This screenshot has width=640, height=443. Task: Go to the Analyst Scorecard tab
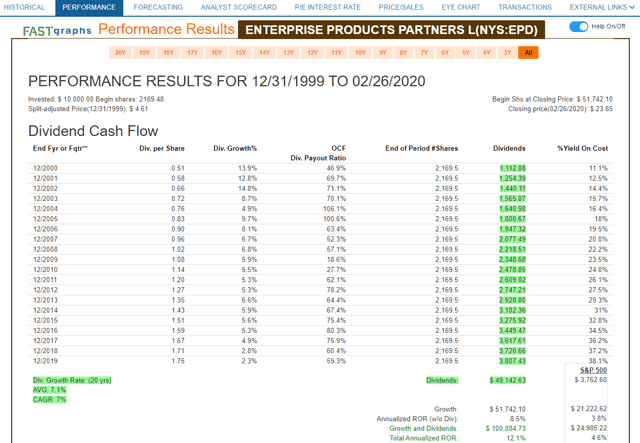239,7
